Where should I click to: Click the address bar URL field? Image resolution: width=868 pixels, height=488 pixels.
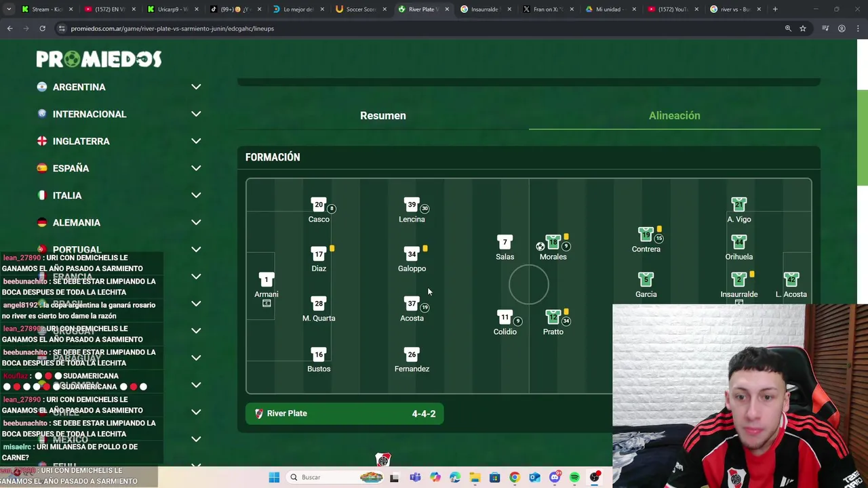[420, 28]
